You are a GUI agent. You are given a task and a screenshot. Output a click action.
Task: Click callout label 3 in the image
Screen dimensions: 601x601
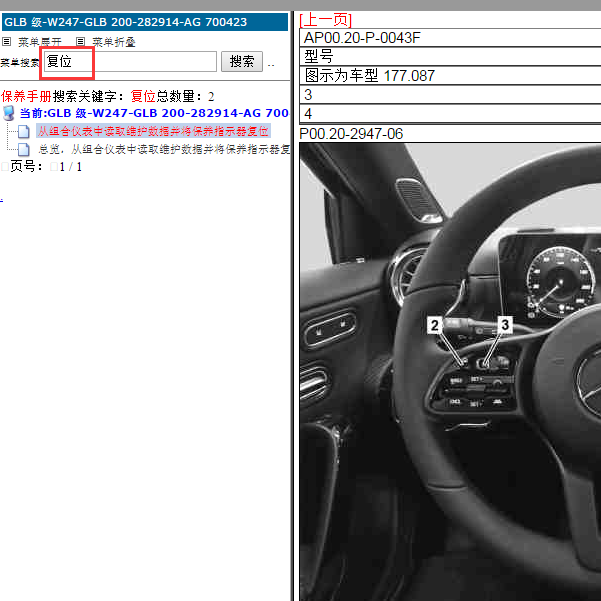pos(505,325)
